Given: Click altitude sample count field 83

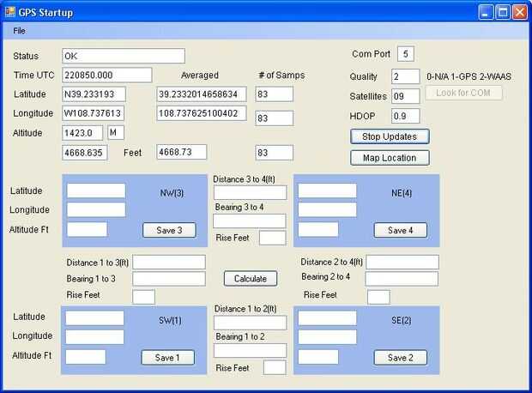Looking at the screenshot, I should coord(274,153).
